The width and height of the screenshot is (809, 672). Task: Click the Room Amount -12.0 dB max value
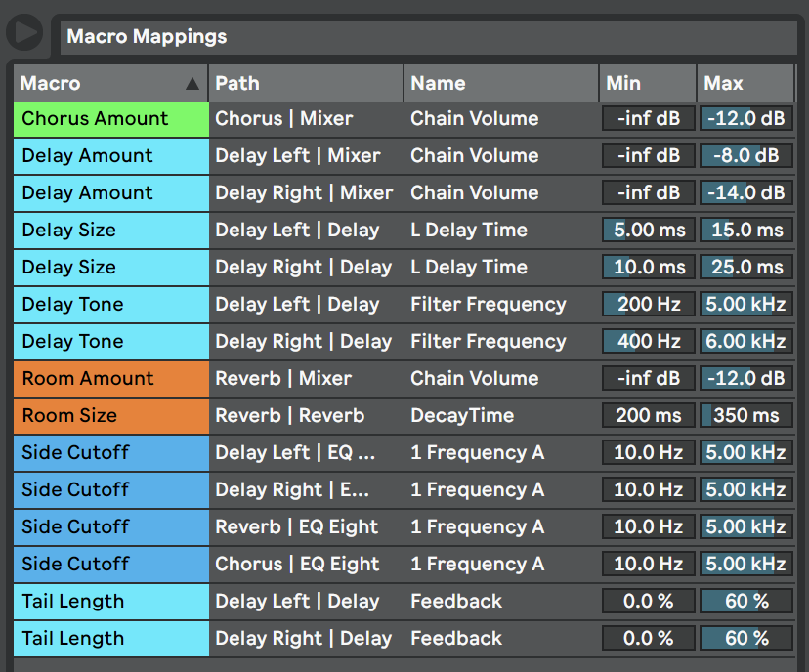[746, 379]
